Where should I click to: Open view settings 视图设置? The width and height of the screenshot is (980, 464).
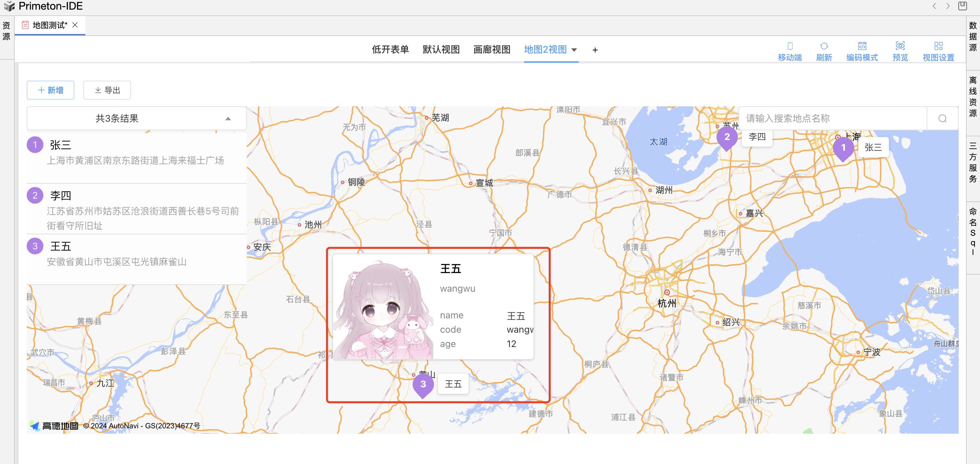tap(938, 46)
